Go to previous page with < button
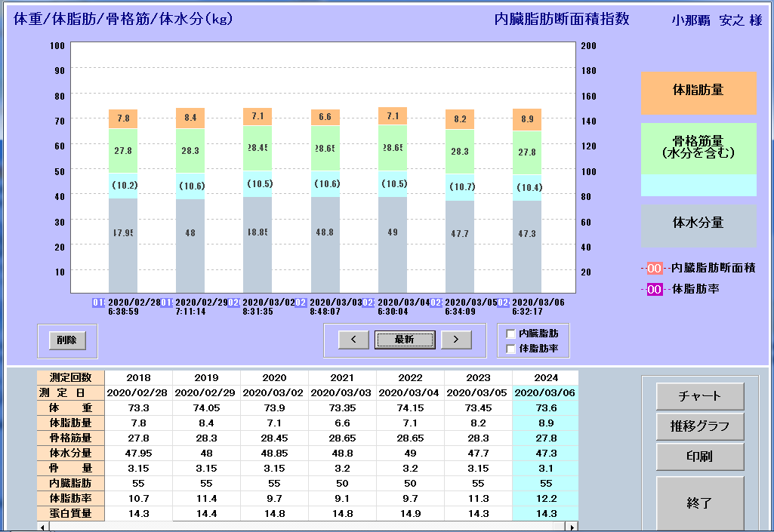The width and height of the screenshot is (774, 532). [353, 340]
